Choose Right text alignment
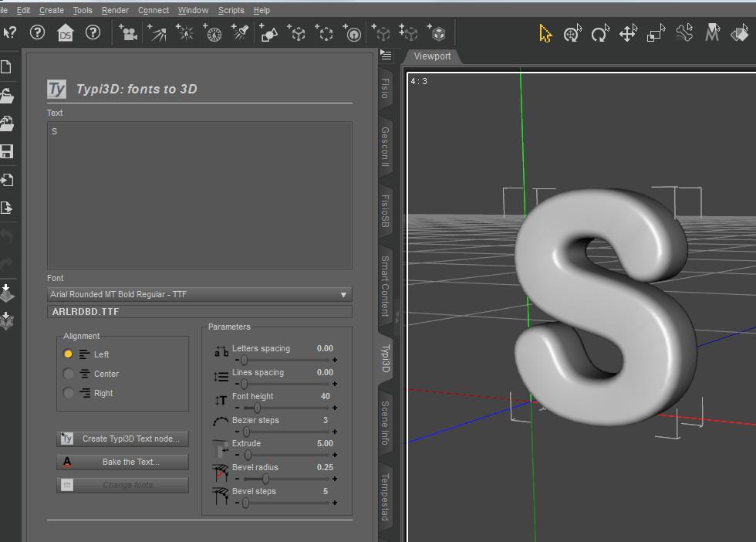 (x=69, y=393)
